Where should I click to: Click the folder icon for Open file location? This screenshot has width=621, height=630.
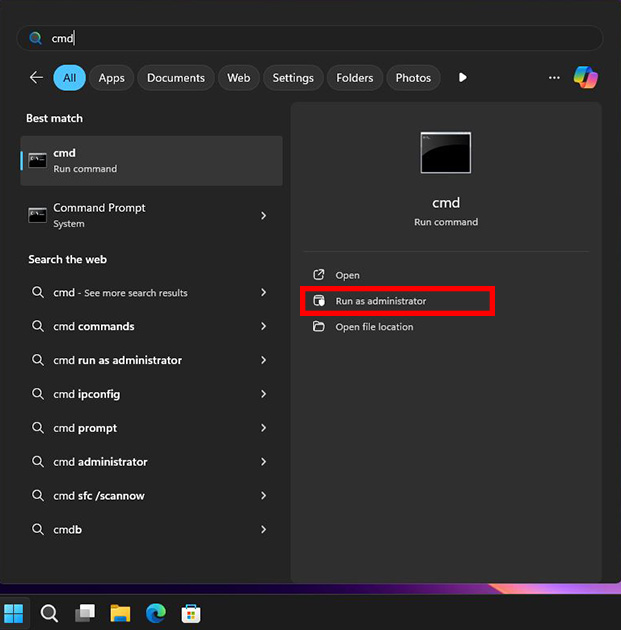click(319, 326)
